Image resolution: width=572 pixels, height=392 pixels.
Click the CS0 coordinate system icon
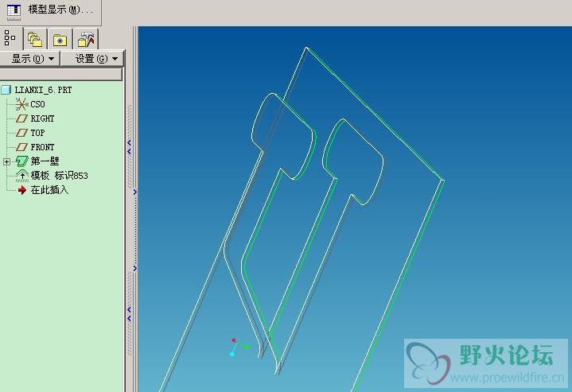tap(21, 104)
